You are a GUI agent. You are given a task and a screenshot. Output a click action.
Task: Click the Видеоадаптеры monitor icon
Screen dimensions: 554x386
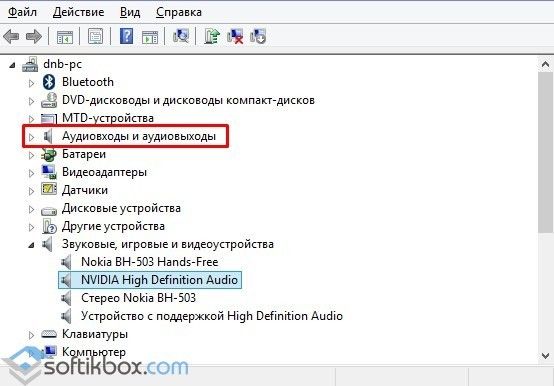[x=49, y=172]
